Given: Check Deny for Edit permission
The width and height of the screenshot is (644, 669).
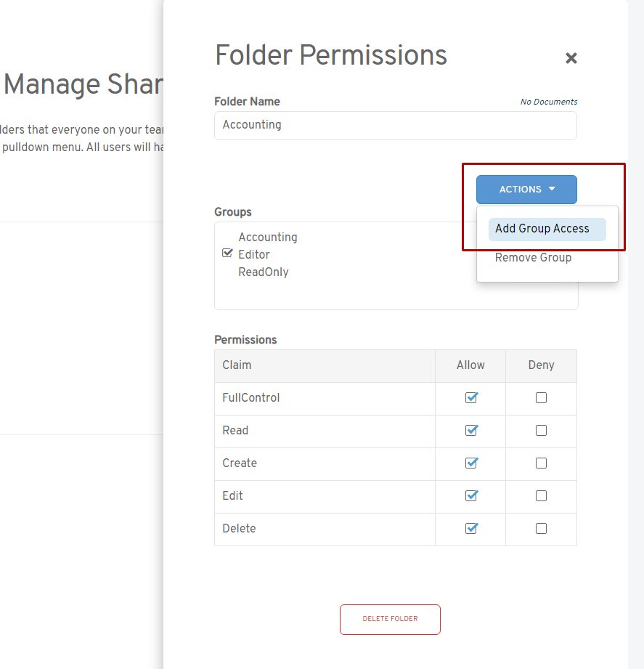Looking at the screenshot, I should (x=541, y=496).
